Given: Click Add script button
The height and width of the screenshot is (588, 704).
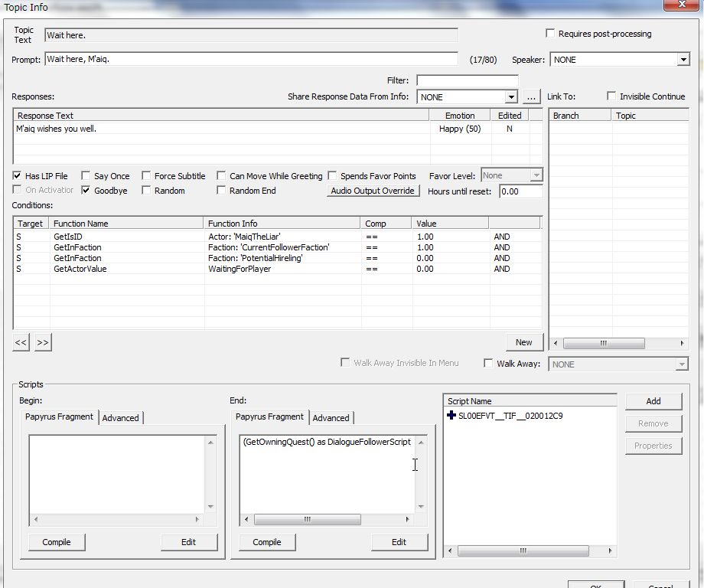Looking at the screenshot, I should pos(653,401).
